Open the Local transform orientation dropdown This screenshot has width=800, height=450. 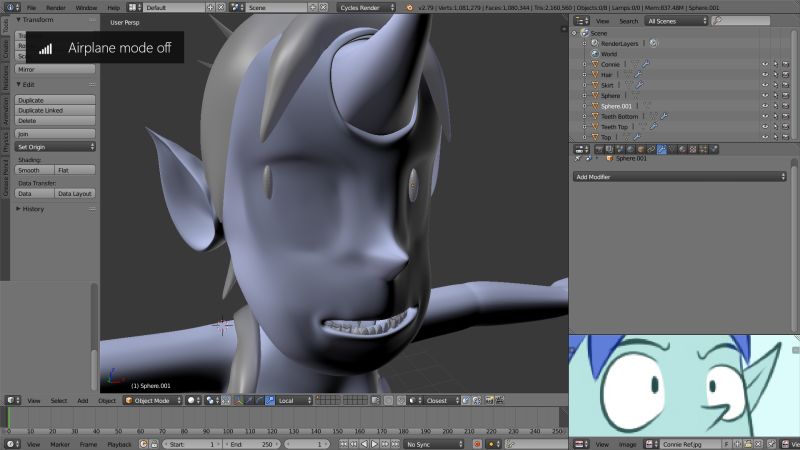[294, 401]
